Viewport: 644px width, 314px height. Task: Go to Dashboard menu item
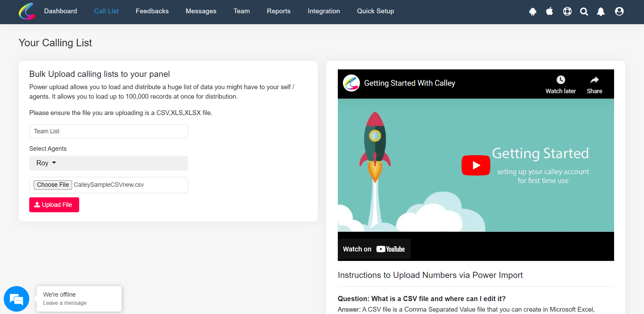[x=60, y=11]
